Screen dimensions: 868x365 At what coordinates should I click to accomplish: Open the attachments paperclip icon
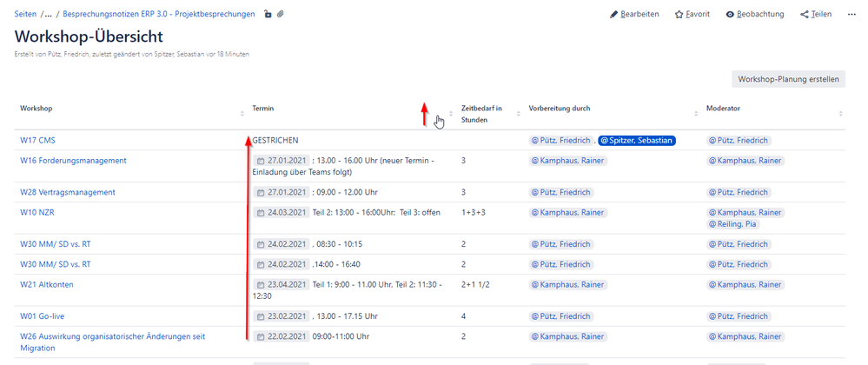point(281,15)
